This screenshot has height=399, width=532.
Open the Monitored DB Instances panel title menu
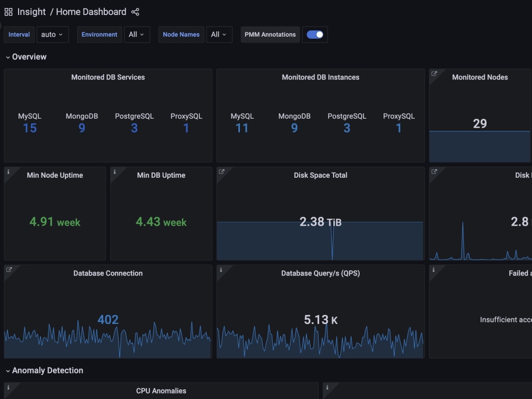point(320,77)
